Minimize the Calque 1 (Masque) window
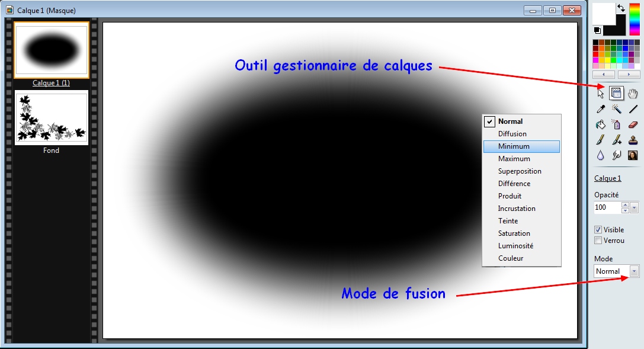 coord(533,11)
